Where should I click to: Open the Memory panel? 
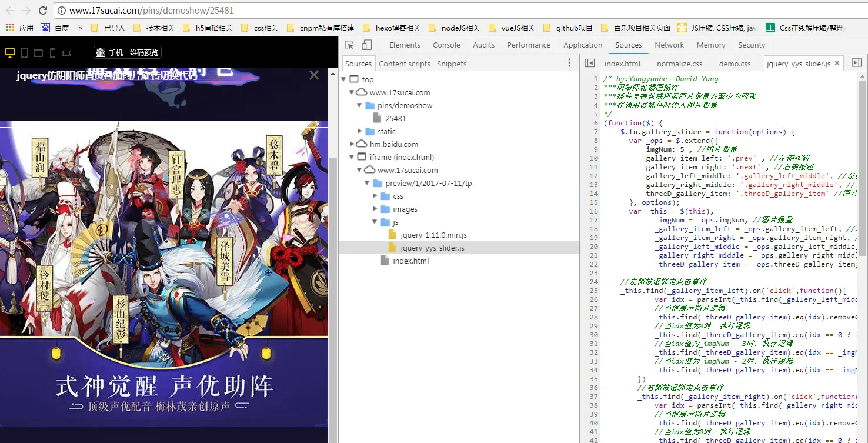tap(711, 45)
